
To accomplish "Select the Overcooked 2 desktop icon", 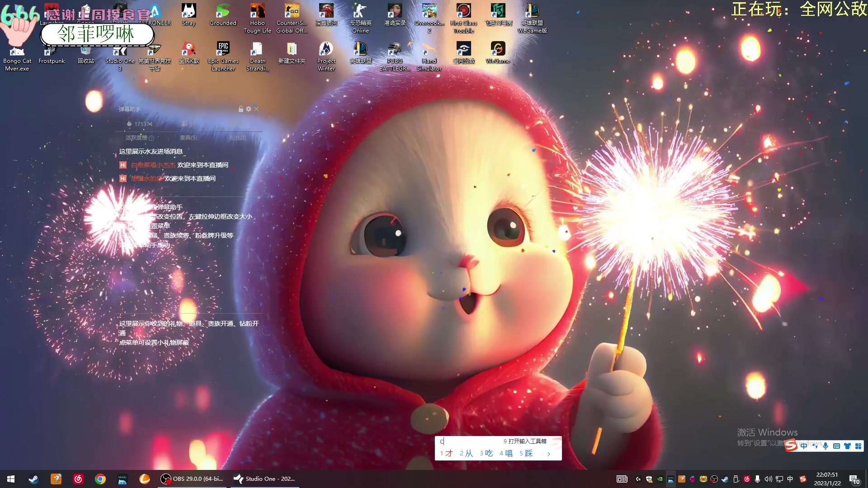I will pyautogui.click(x=429, y=19).
